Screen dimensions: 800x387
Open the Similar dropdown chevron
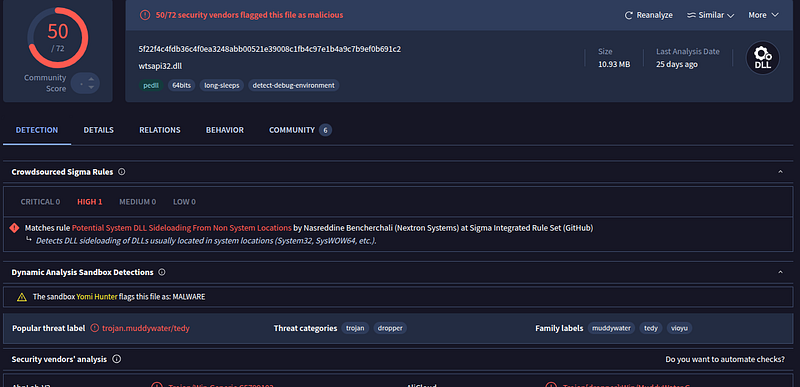coord(731,16)
